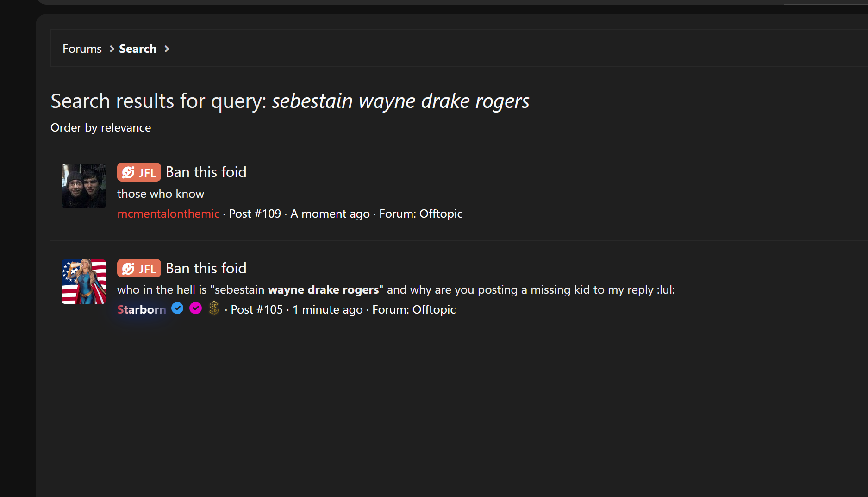Open Starborn's 'Ban this foid' thread title

pos(206,269)
